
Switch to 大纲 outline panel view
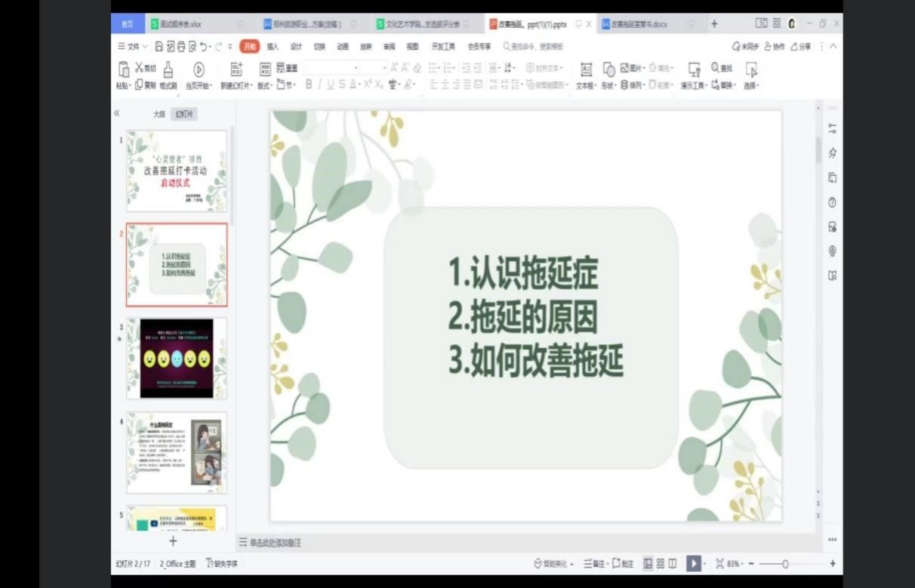click(159, 114)
